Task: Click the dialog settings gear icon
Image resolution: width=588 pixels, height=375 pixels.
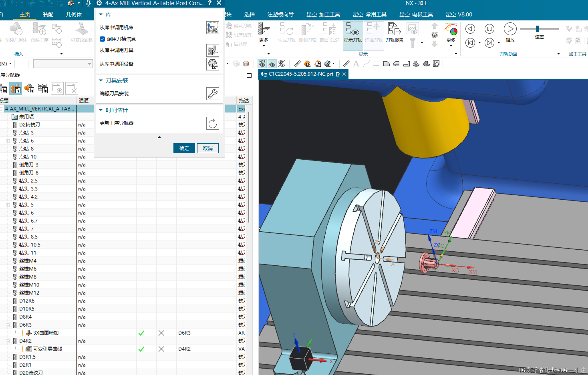Action: click(x=99, y=3)
